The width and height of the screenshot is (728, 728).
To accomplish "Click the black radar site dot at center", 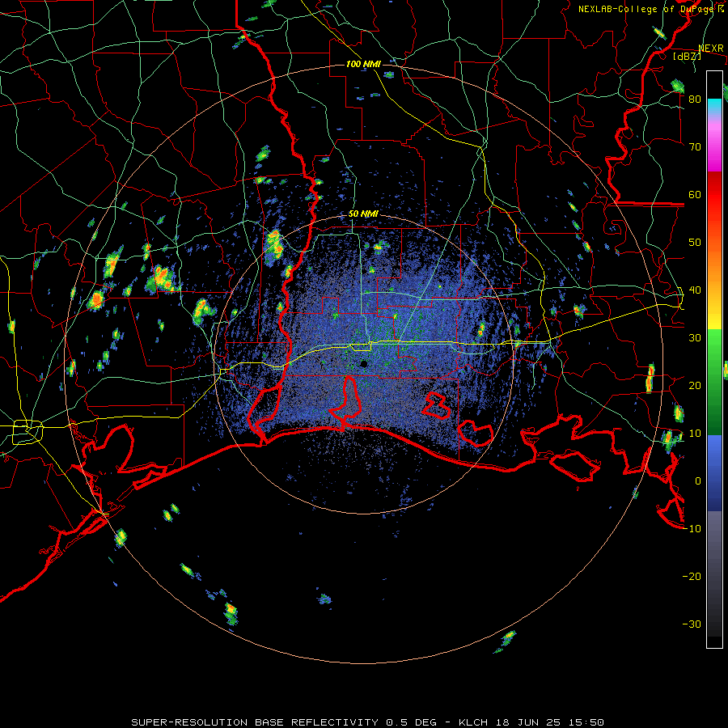I will (x=364, y=364).
